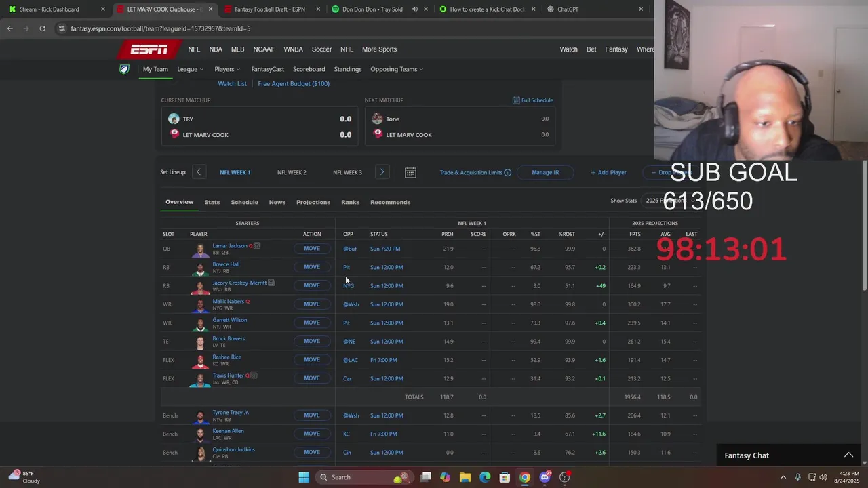This screenshot has width=868, height=488.
Task: Open File Explorer from the taskbar
Action: pyautogui.click(x=465, y=477)
